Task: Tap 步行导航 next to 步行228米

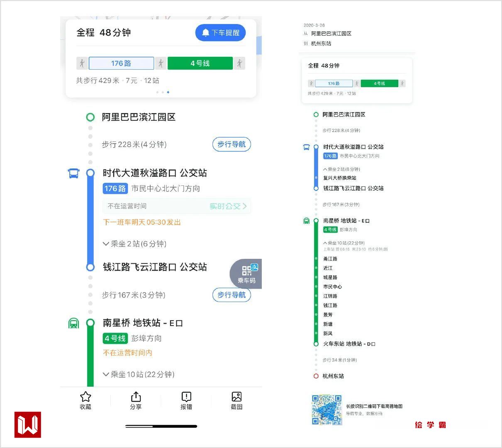Action: [x=232, y=144]
